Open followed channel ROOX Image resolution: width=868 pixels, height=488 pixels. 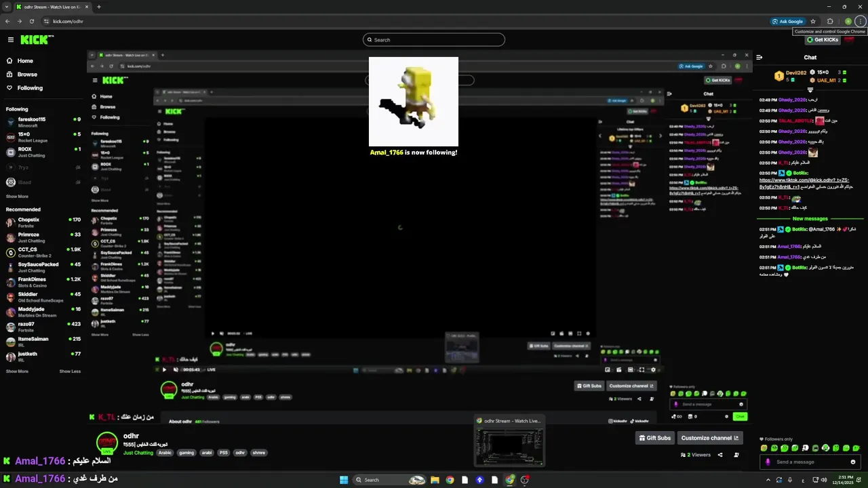coord(42,152)
